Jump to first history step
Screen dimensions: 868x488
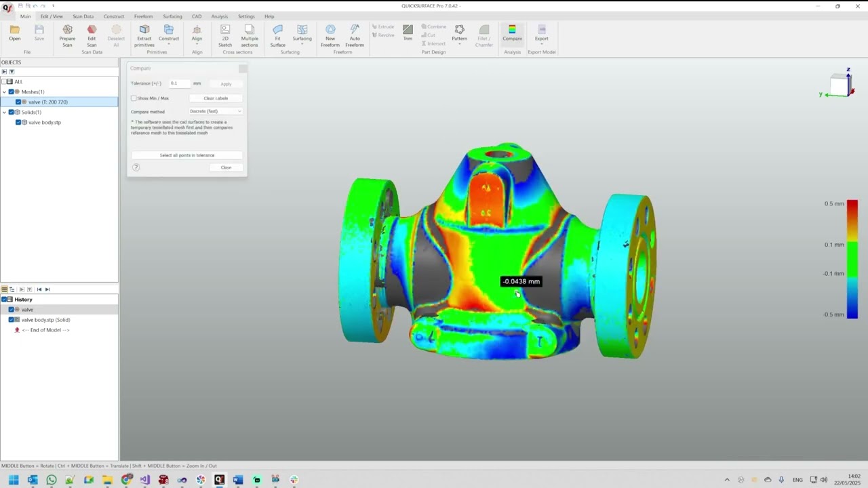coord(39,289)
